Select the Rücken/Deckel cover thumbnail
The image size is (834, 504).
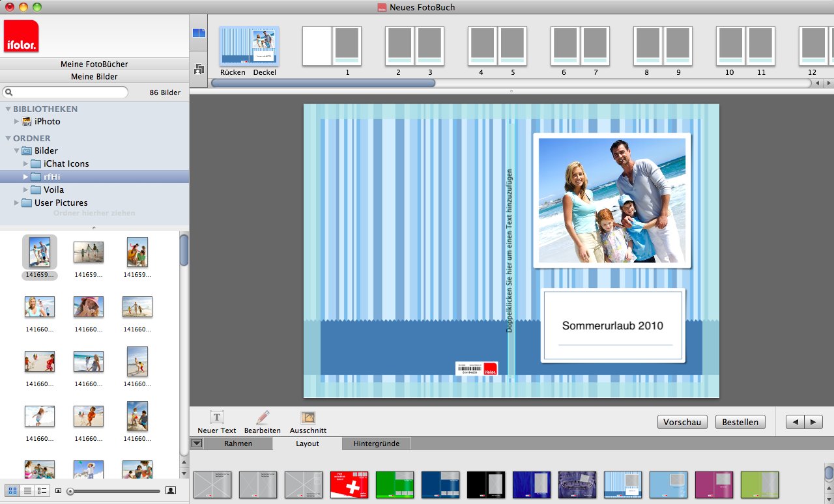pyautogui.click(x=248, y=46)
